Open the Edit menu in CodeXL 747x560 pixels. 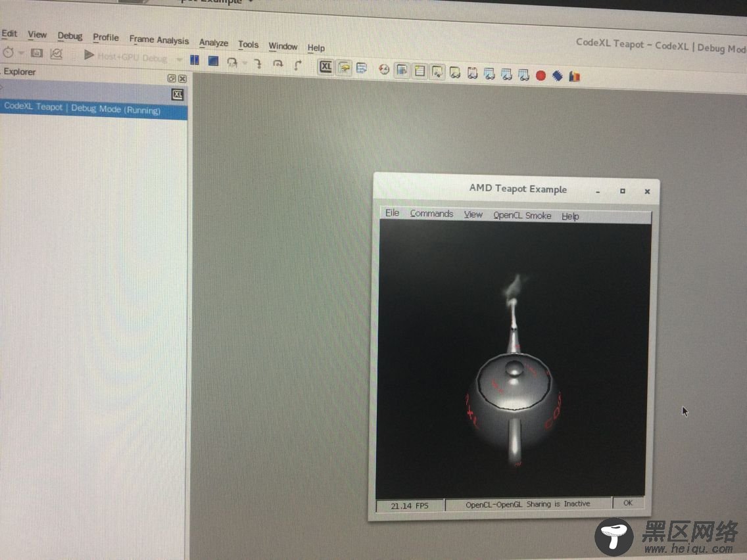pos(9,34)
